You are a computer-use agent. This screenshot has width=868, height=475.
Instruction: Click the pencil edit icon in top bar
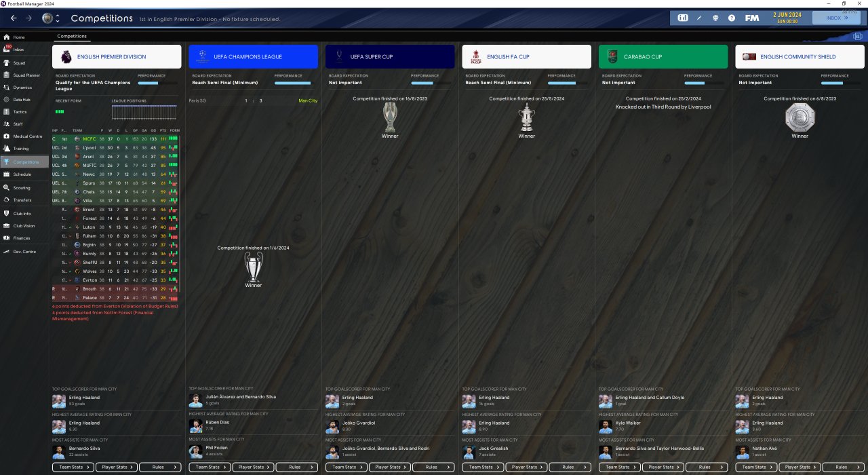point(699,18)
